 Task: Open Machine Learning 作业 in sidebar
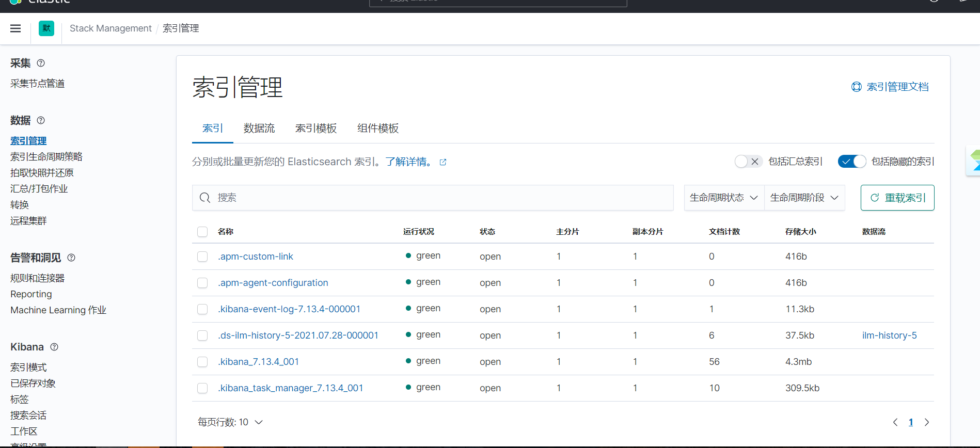click(x=58, y=310)
